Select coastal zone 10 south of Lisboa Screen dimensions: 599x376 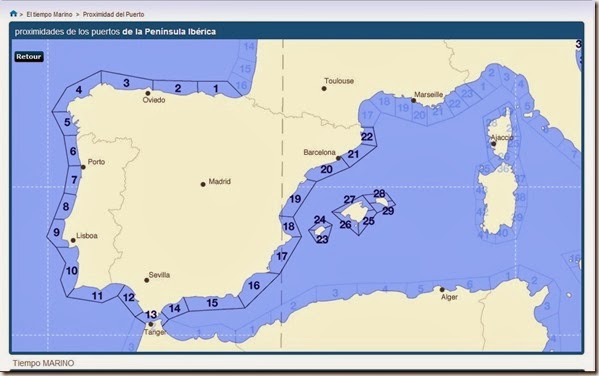72,271
